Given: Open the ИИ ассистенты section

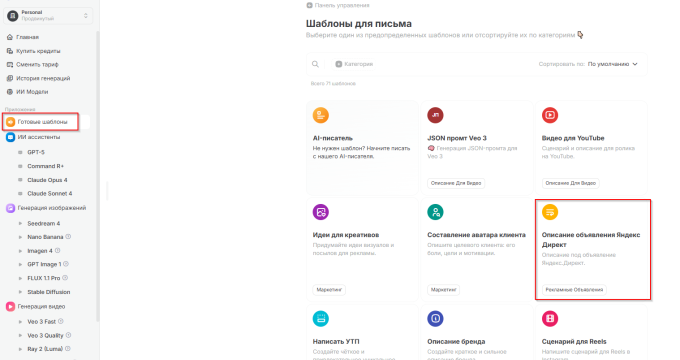Looking at the screenshot, I should pos(39,137).
